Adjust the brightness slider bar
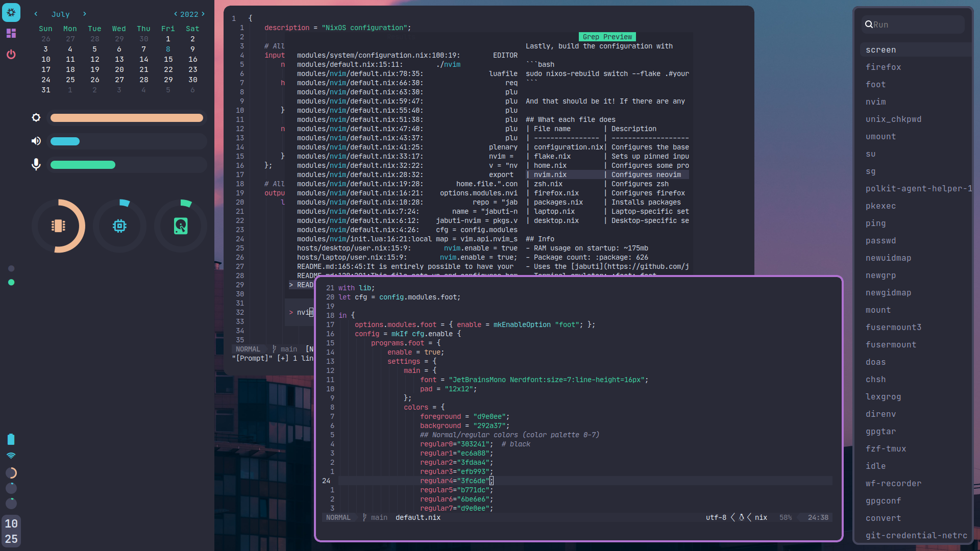Viewport: 980px width, 551px height. [127, 118]
